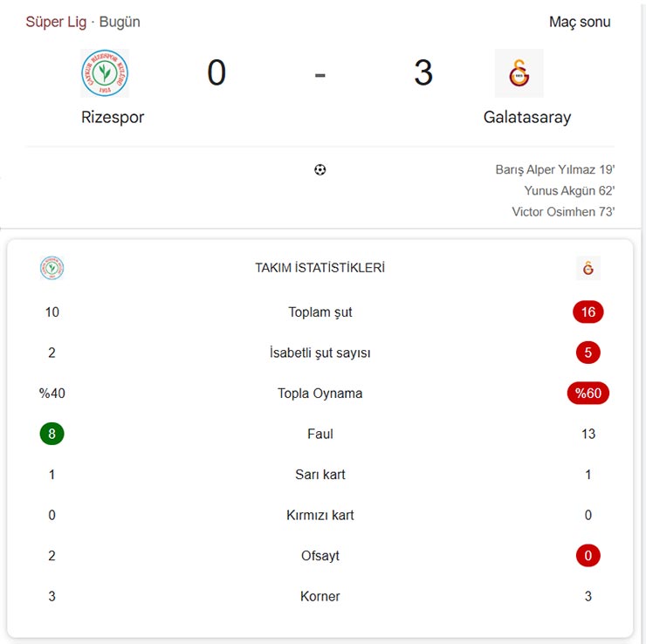Click the red 5 shots on target badge
This screenshot has width=646, height=644.
(588, 353)
